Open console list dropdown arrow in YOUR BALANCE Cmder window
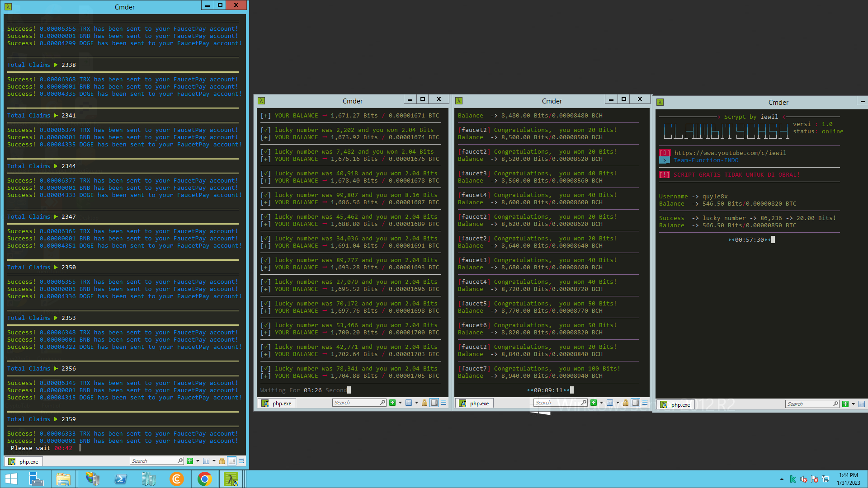Image resolution: width=868 pixels, height=488 pixels. [x=416, y=403]
